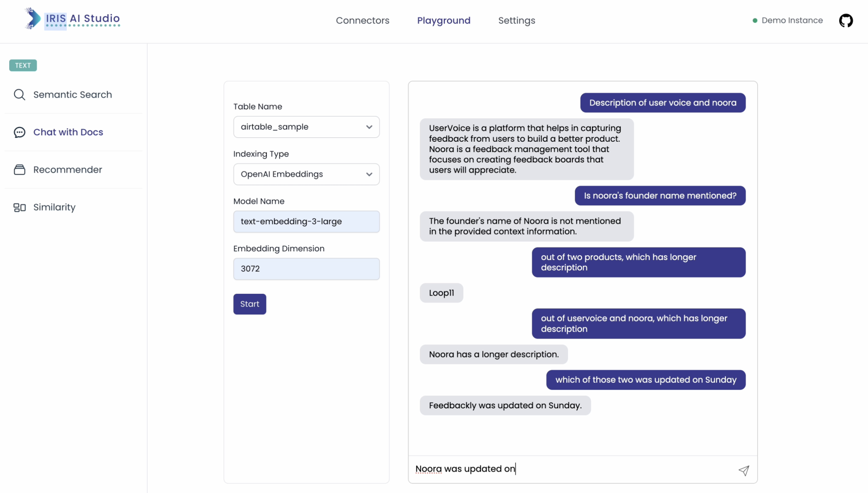Image resolution: width=868 pixels, height=493 pixels.
Task: Open the Table Name dropdown
Action: click(306, 127)
